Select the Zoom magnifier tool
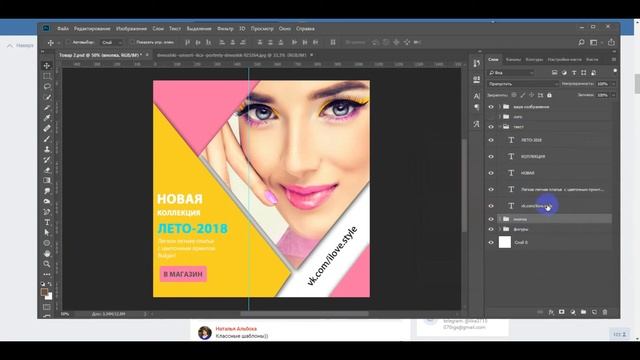The height and width of the screenshot is (360, 640). coord(47,264)
